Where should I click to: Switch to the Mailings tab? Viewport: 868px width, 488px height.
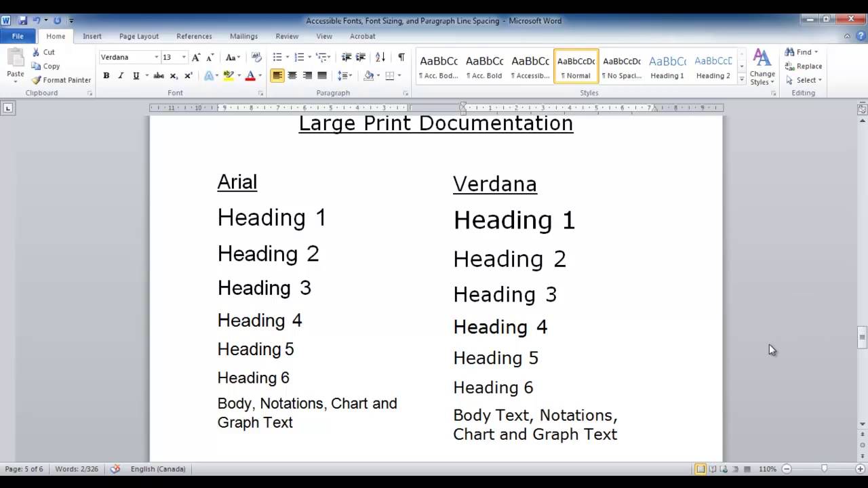click(243, 37)
